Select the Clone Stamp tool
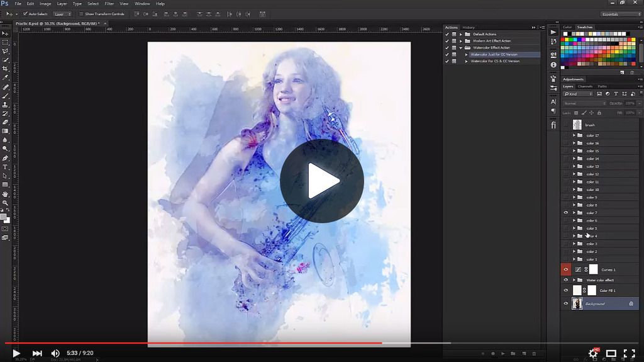This screenshot has height=362, width=644. (x=5, y=105)
